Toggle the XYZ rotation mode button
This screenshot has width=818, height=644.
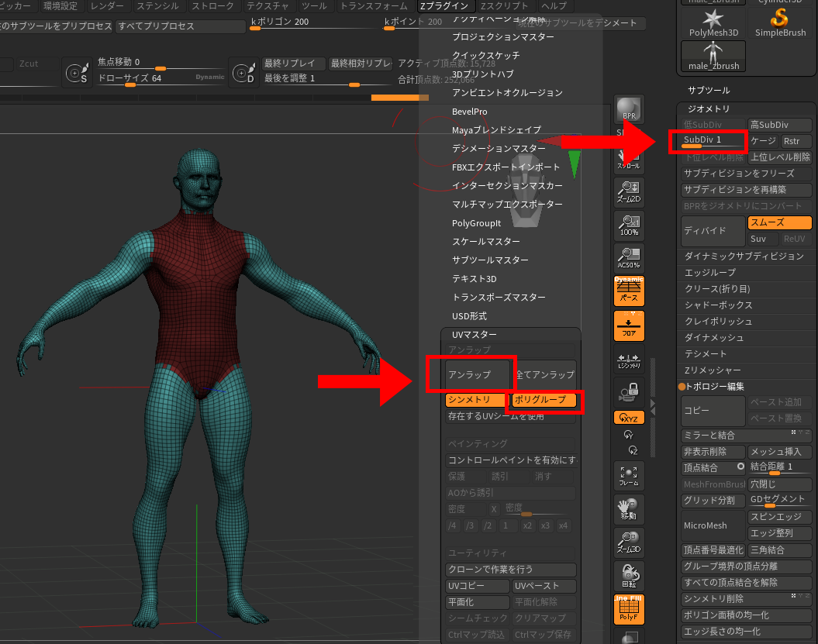coord(629,418)
